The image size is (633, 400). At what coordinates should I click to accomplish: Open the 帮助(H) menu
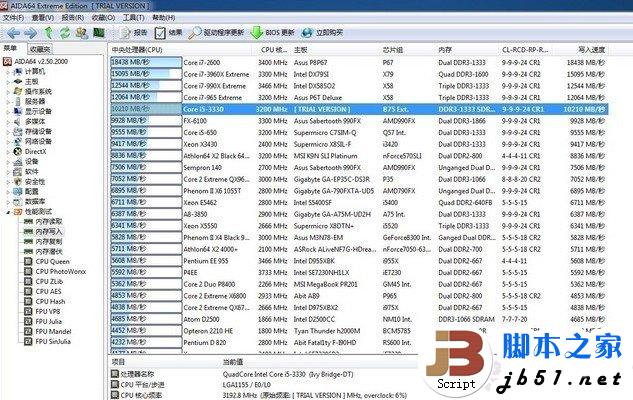163,18
